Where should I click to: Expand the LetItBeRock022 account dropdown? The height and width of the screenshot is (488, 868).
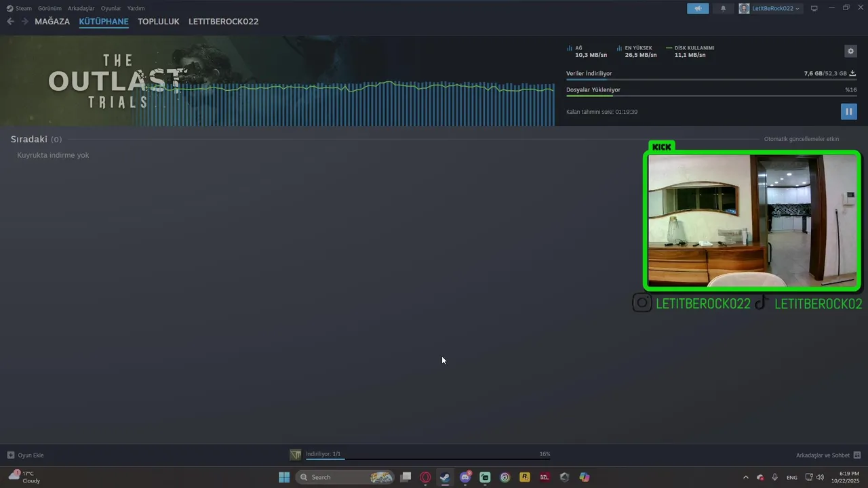pos(776,8)
